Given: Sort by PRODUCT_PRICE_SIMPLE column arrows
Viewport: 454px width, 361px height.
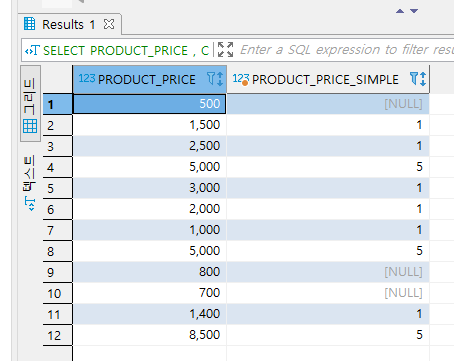Looking at the screenshot, I should click(423, 79).
